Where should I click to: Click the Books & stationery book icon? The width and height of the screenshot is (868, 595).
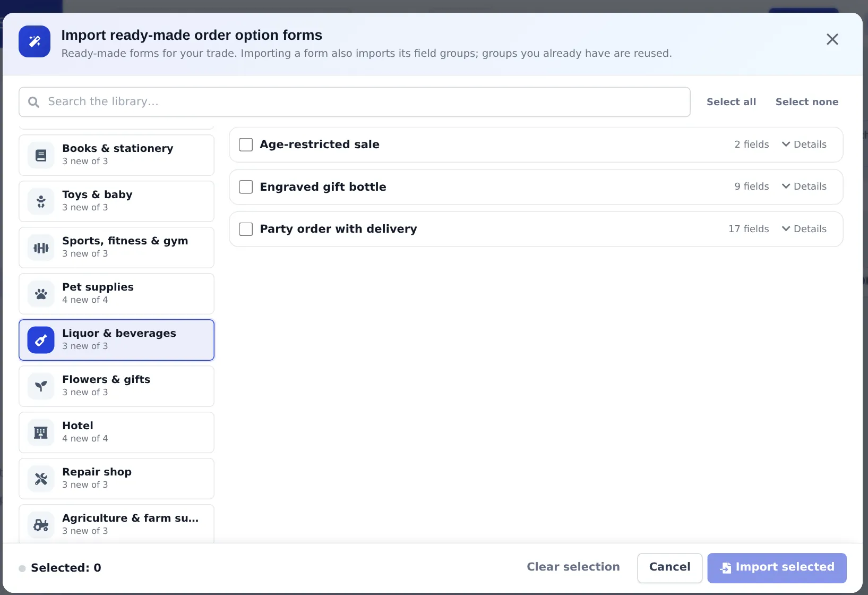pos(41,155)
